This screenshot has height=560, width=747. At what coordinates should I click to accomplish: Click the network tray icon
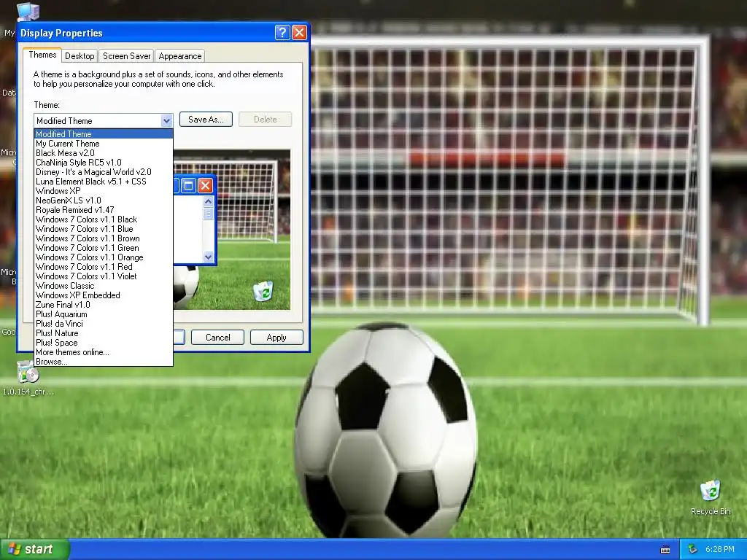[x=693, y=549]
